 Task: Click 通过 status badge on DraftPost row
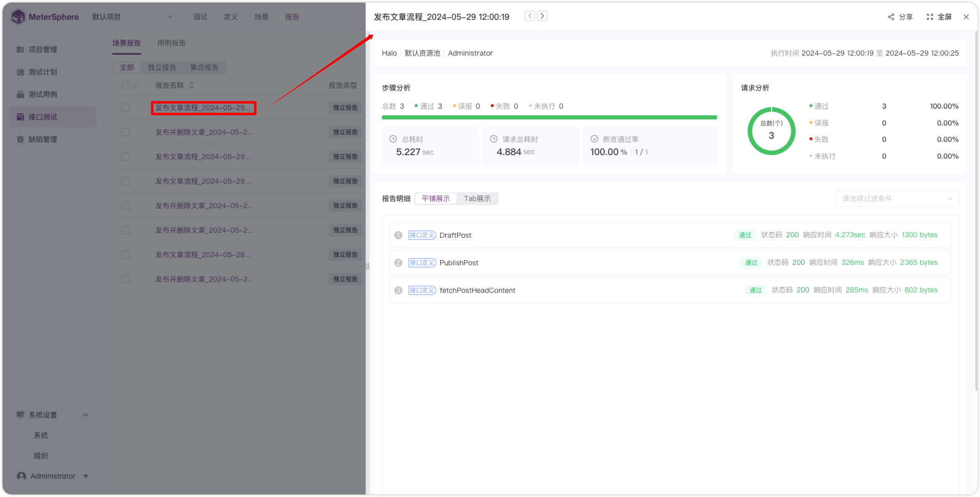[745, 235]
